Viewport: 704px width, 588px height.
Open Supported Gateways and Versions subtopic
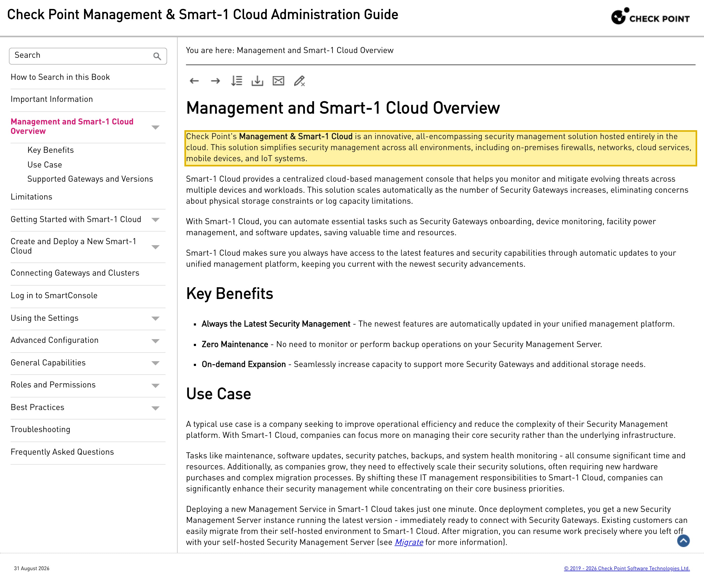(90, 179)
